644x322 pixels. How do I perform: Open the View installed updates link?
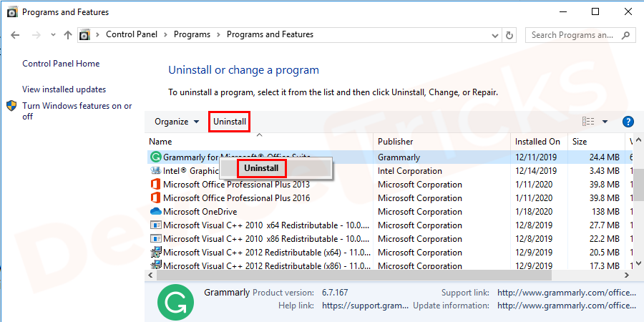tap(64, 89)
